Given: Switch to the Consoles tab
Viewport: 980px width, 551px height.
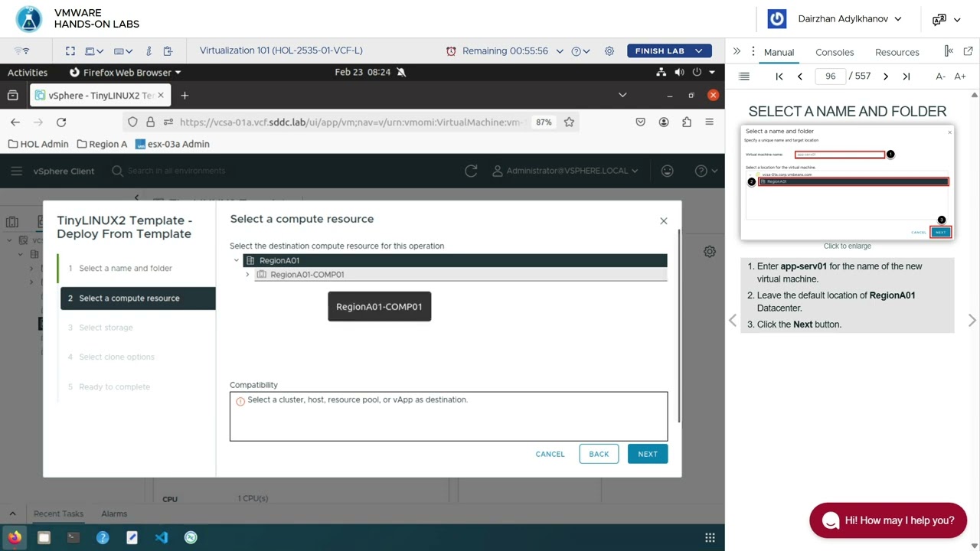Looking at the screenshot, I should [x=835, y=52].
